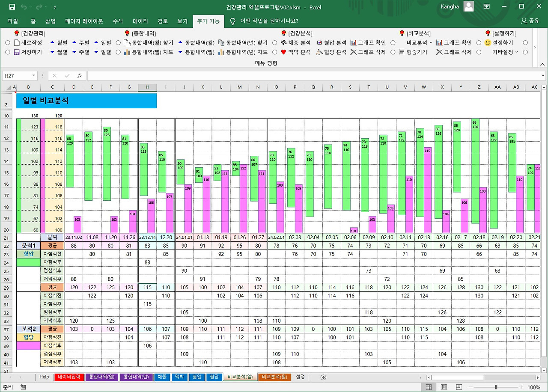
Task: Open 체중 분석 weight analysis
Action: tap(295, 43)
